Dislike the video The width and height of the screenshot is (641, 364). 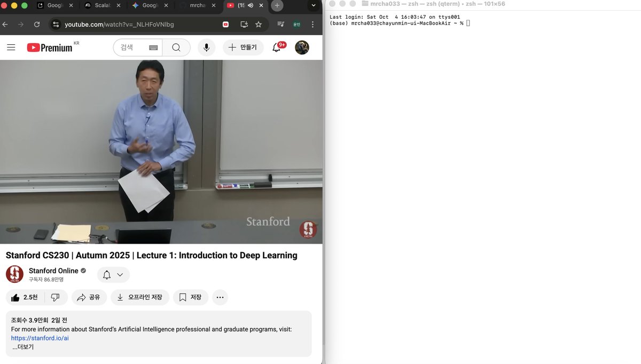(56, 297)
